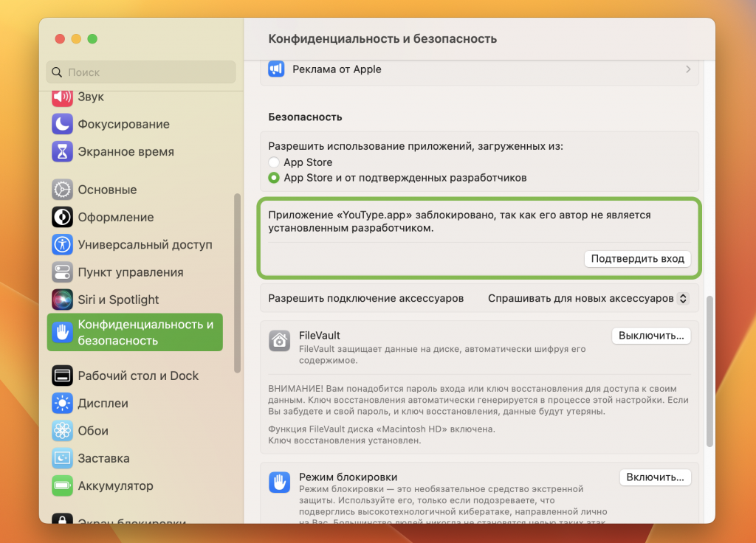This screenshot has width=756, height=543.
Task: Click the Battery (Аккумулятор) icon
Action: 62,485
